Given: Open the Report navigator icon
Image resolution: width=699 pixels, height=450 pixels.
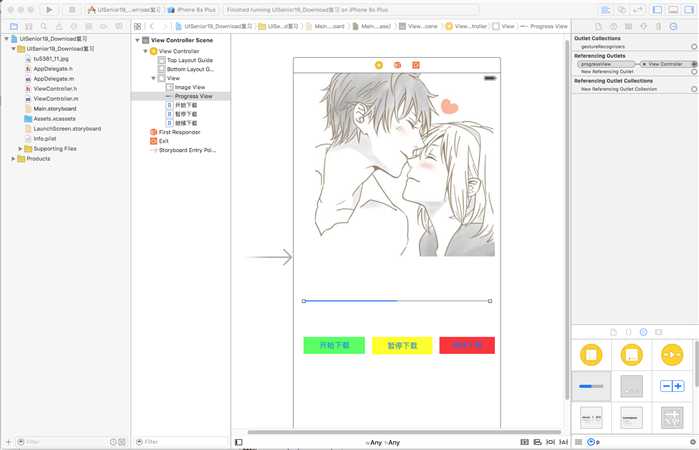Looking at the screenshot, I should coord(119,26).
